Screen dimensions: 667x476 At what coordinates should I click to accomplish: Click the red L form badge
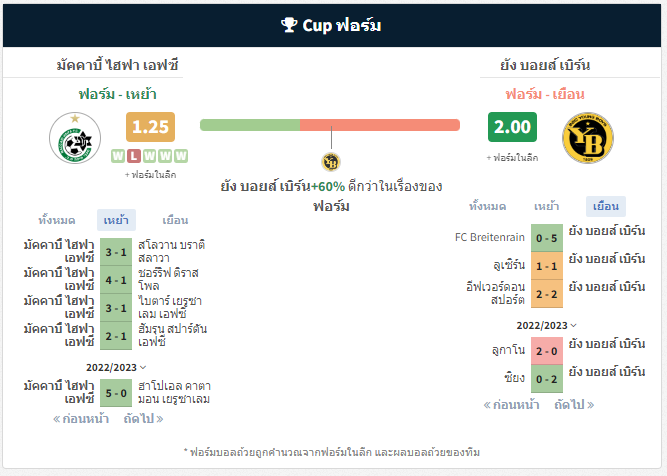(134, 156)
